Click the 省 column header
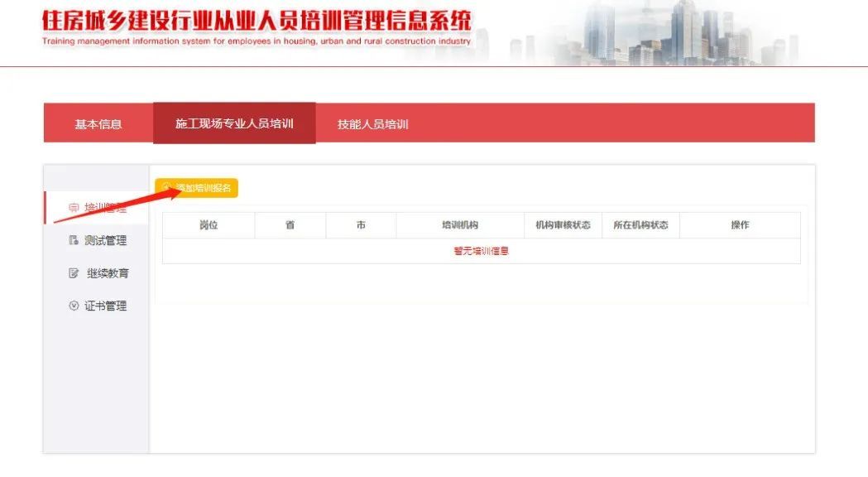 click(x=290, y=225)
